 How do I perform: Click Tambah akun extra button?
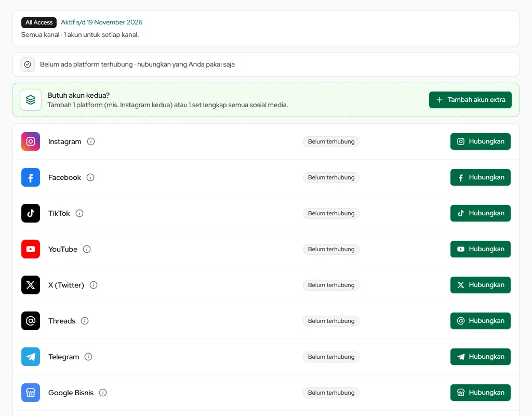point(470,100)
